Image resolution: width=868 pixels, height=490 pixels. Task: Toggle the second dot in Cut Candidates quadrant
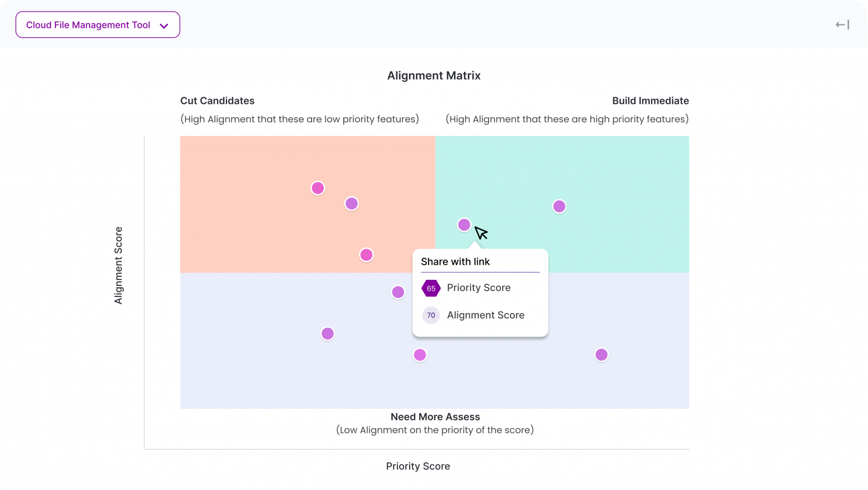pyautogui.click(x=352, y=204)
